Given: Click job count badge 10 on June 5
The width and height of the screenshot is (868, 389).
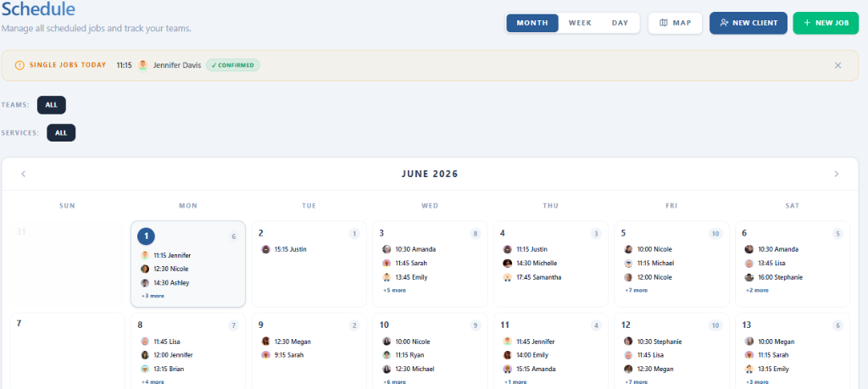Looking at the screenshot, I should 715,234.
